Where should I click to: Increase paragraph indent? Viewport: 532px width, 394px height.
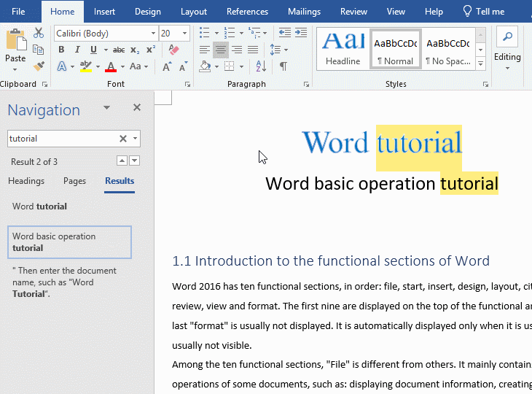pyautogui.click(x=301, y=33)
